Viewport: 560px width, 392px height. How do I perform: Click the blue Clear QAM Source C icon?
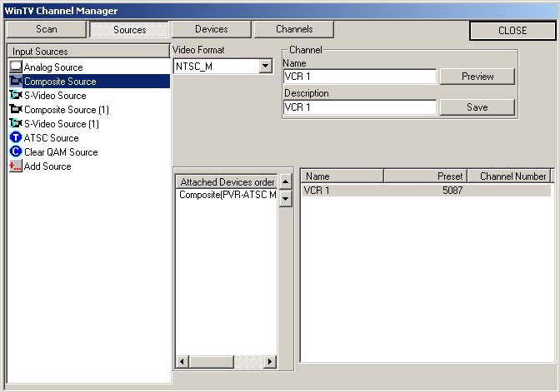tap(16, 151)
